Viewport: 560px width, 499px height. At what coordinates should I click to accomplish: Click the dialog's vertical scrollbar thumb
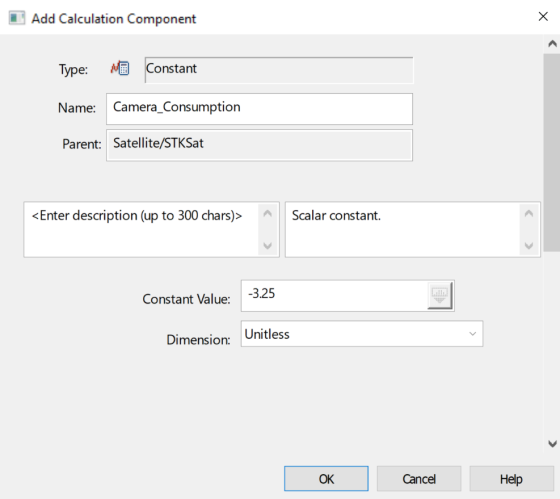tap(552, 153)
